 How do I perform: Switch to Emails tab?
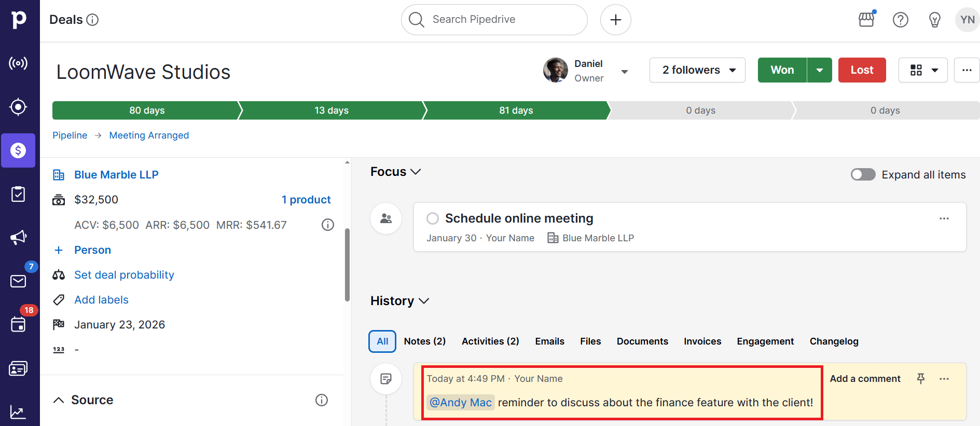coord(549,341)
